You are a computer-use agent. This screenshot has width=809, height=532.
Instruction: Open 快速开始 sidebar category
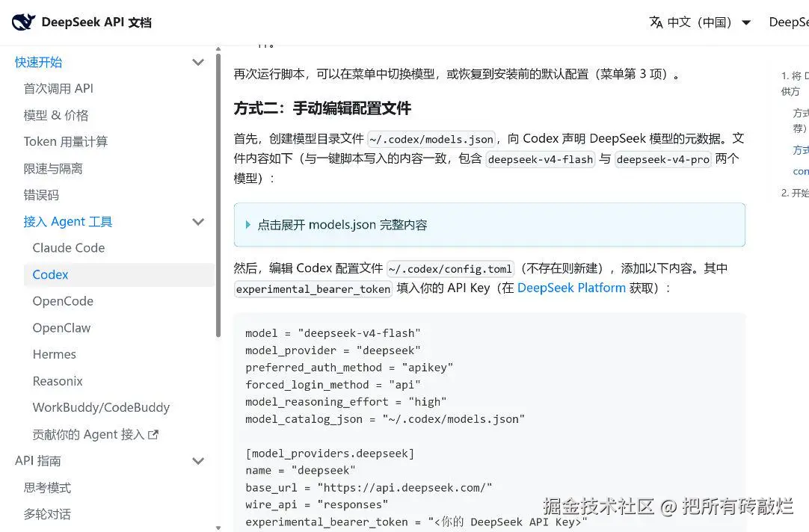point(39,62)
